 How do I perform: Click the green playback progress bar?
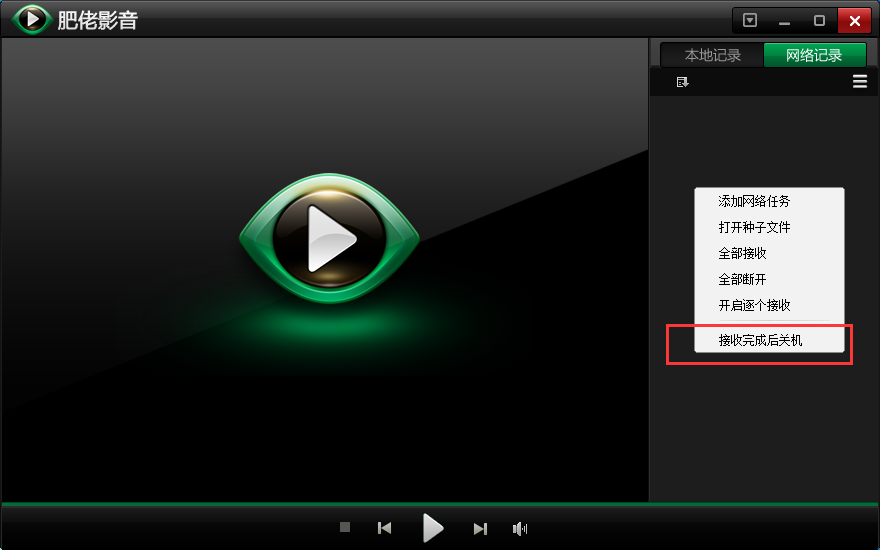pyautogui.click(x=440, y=504)
